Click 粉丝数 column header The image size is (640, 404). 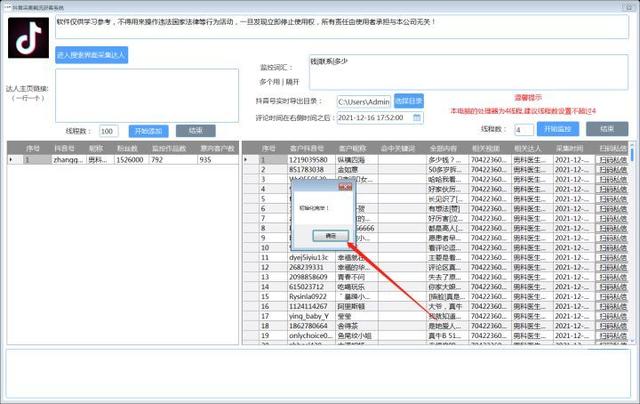[127, 148]
